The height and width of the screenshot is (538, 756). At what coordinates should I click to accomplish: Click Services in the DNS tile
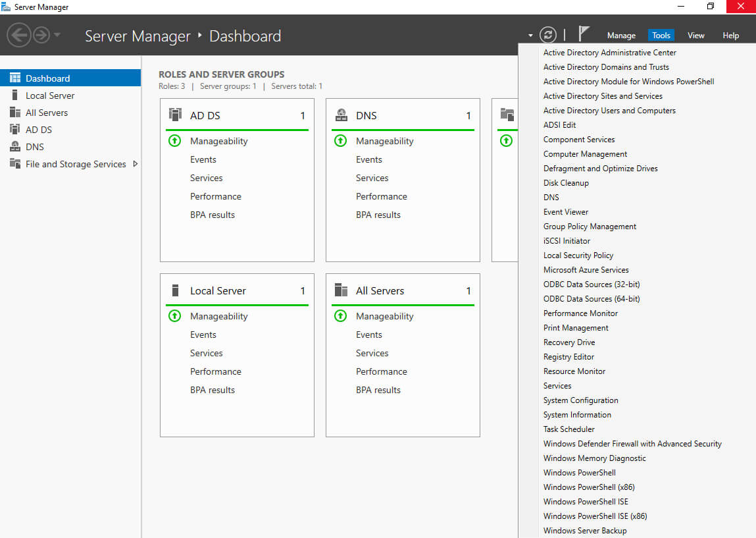pyautogui.click(x=372, y=178)
